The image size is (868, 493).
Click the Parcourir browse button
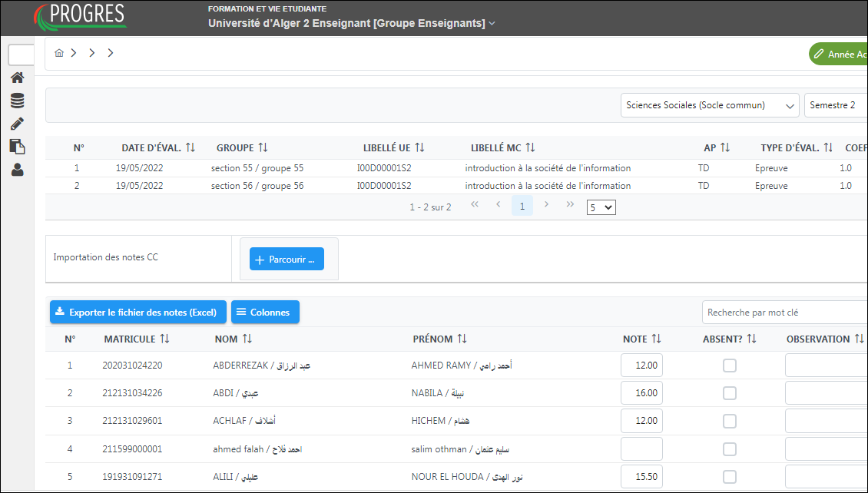click(x=287, y=260)
